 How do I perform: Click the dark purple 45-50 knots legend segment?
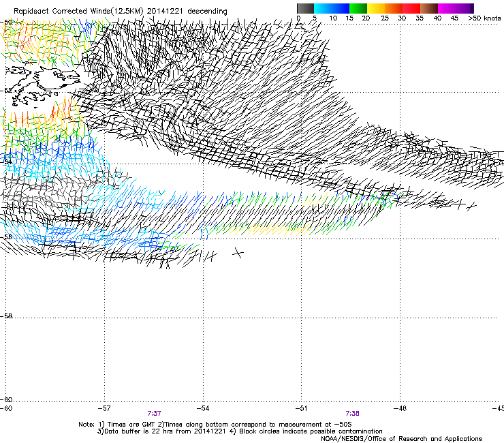pos(464,8)
